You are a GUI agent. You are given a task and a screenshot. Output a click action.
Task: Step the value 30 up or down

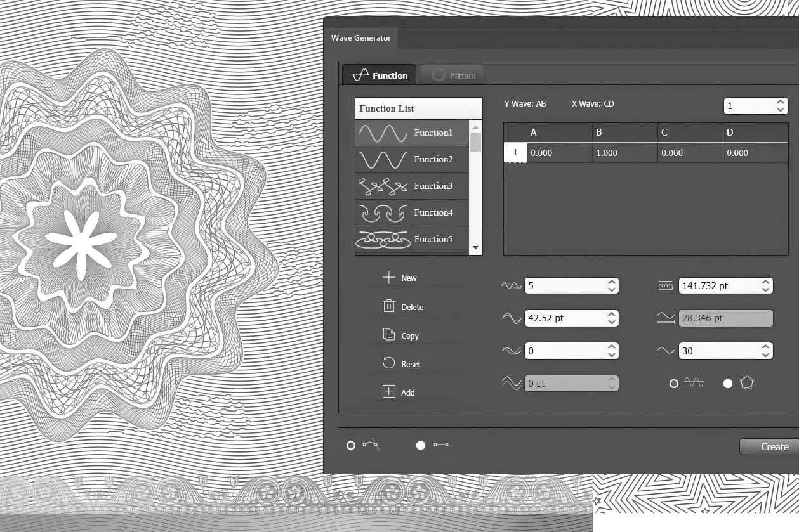tap(767, 351)
